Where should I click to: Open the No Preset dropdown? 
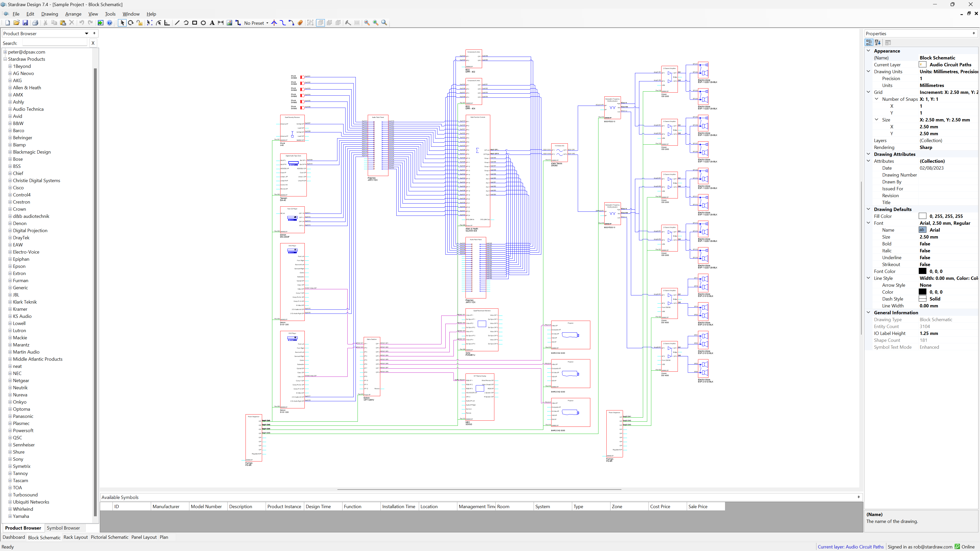tap(267, 23)
